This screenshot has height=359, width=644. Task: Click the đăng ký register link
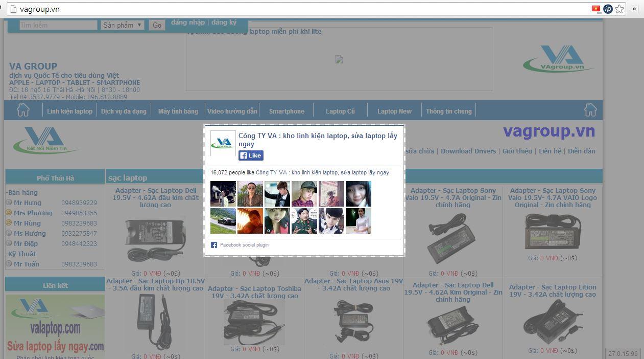pos(224,23)
